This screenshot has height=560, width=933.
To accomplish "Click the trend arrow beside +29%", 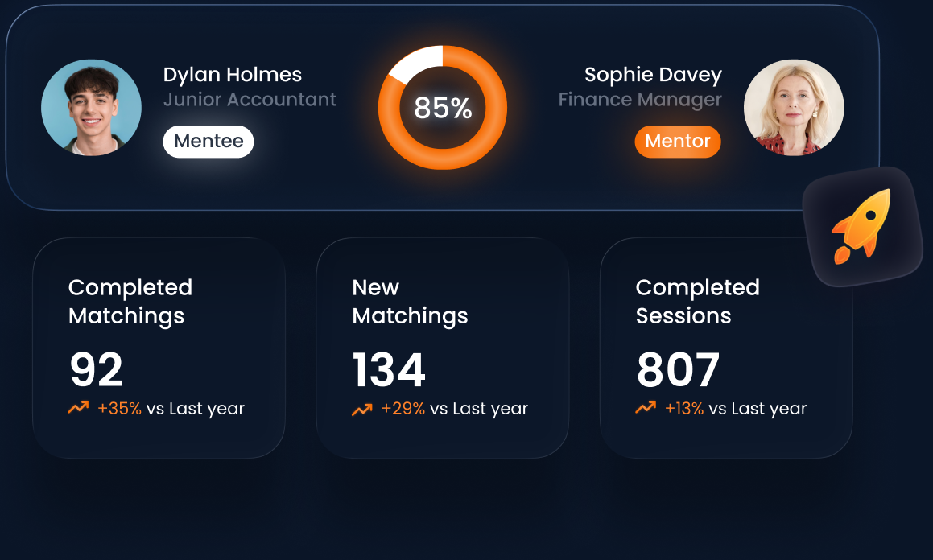I will click(361, 409).
